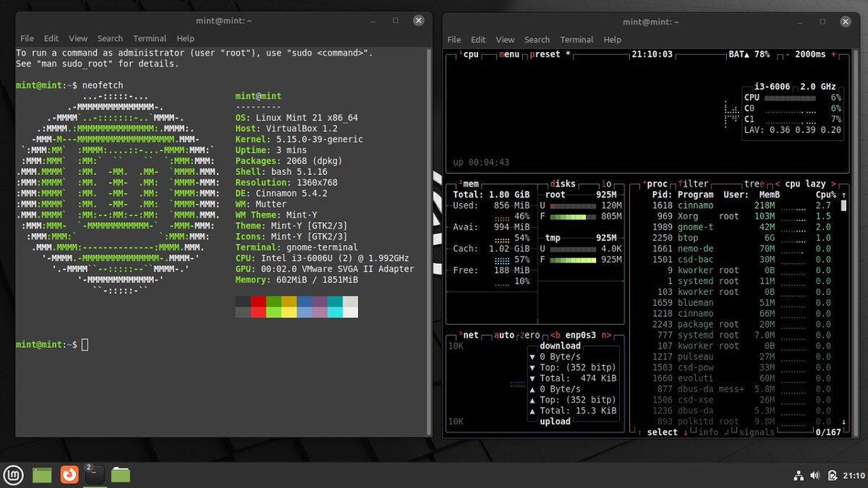The width and height of the screenshot is (868, 488).
Task: Click the down arrow at the bottom of the process list
Action: pos(843,421)
